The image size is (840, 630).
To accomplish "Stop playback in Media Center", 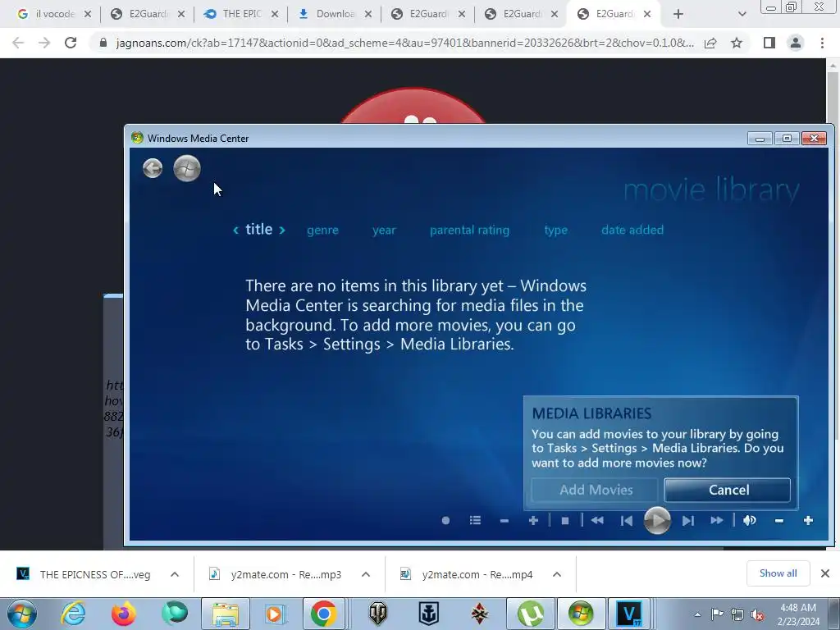I will pos(564,520).
